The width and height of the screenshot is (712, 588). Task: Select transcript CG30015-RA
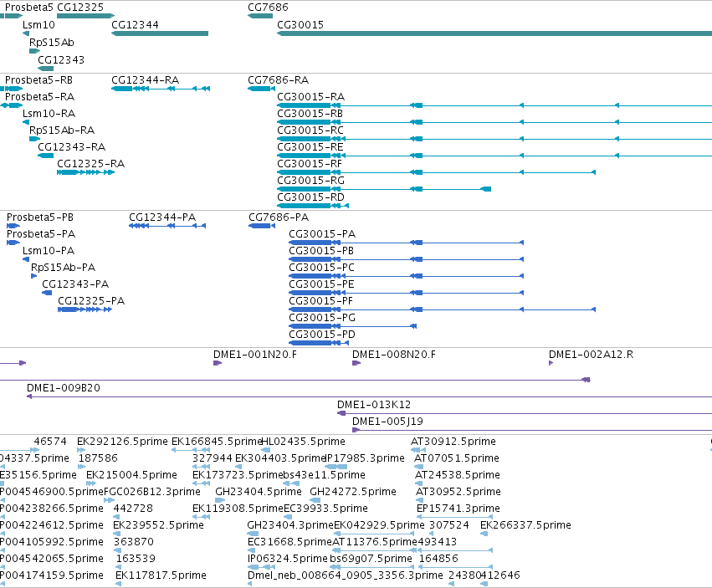[310, 97]
